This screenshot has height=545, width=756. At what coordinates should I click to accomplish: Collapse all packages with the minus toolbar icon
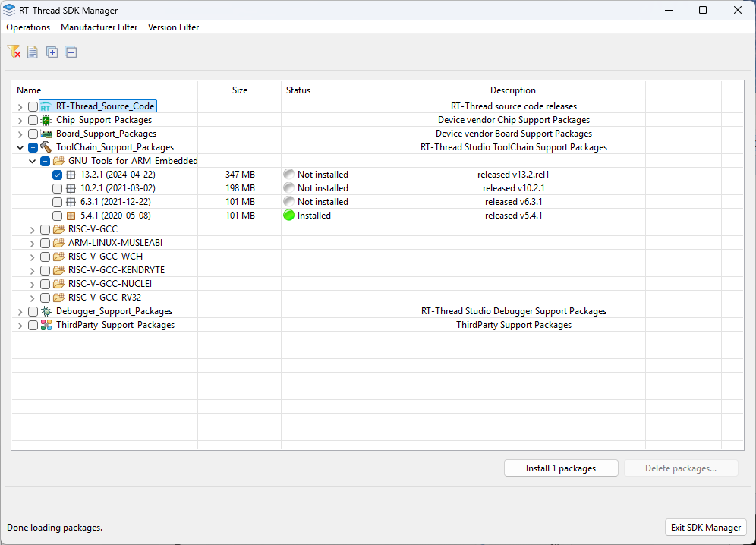71,52
